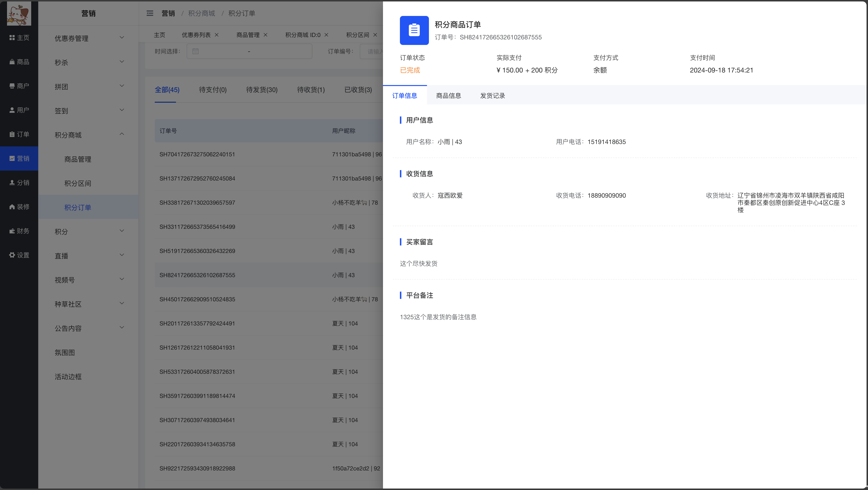Open the 商品 section in sidebar
Screen dimensions: 868x490
pyautogui.click(x=19, y=62)
